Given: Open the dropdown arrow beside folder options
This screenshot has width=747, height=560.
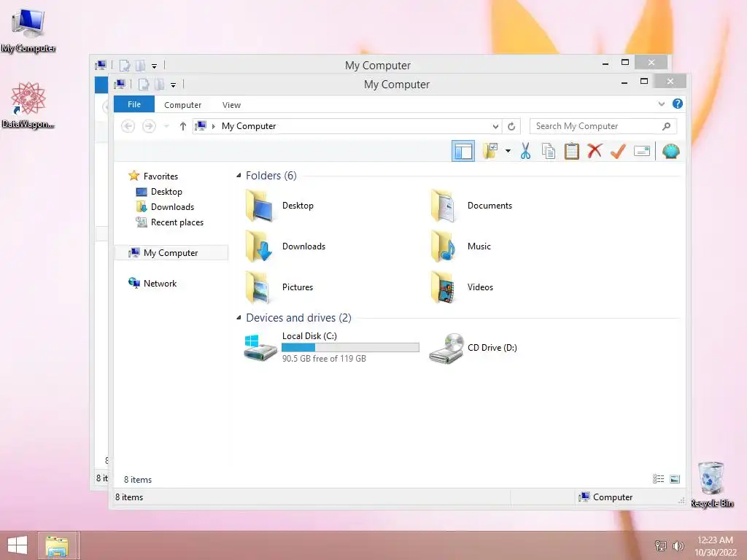Looking at the screenshot, I should pyautogui.click(x=508, y=152).
